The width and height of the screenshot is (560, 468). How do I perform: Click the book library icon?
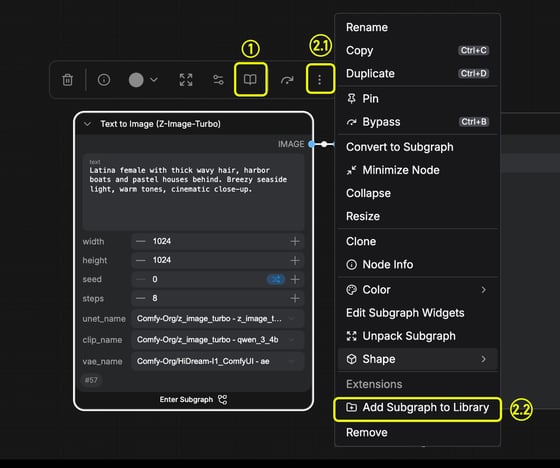[250, 79]
